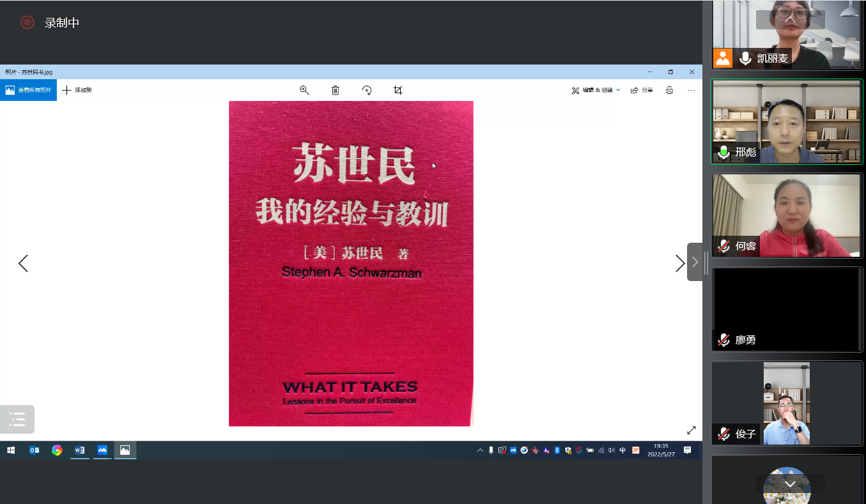Screen dimensions: 866x504
Task: Click the microphone icon in system tray
Action: (x=491, y=450)
